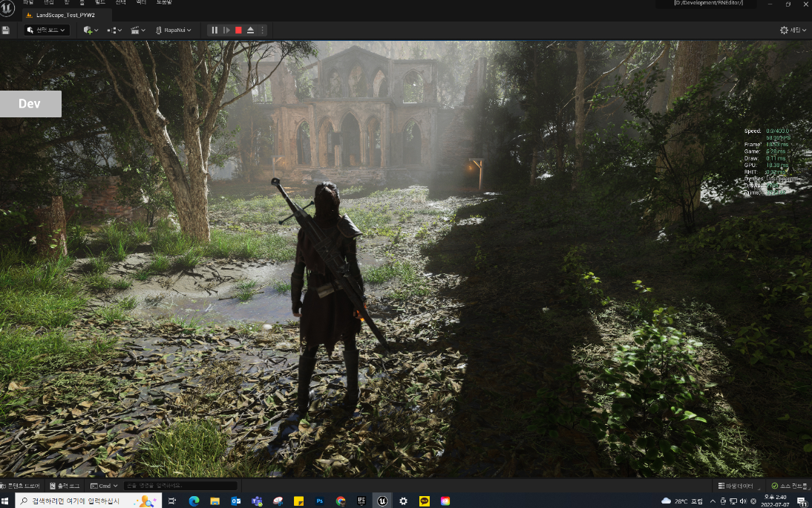Open the RapaNui platform dropdown

pos(174,30)
